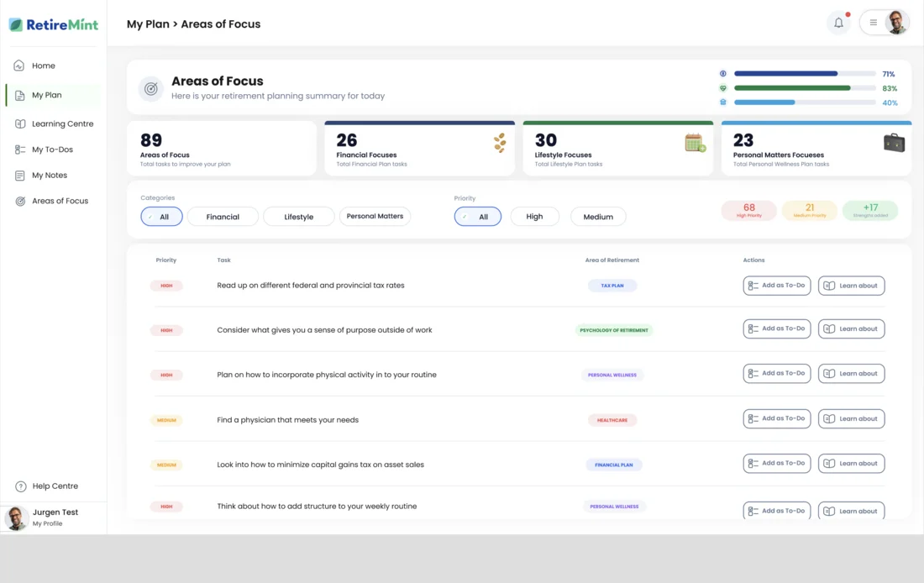This screenshot has height=583, width=924.
Task: Click the FINANCIAL PLAN tag
Action: point(614,465)
